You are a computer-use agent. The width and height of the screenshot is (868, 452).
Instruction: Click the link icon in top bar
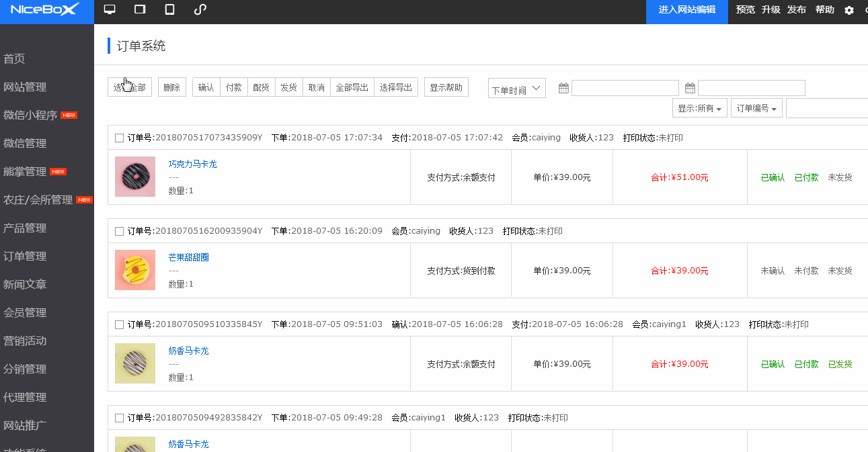(x=200, y=9)
